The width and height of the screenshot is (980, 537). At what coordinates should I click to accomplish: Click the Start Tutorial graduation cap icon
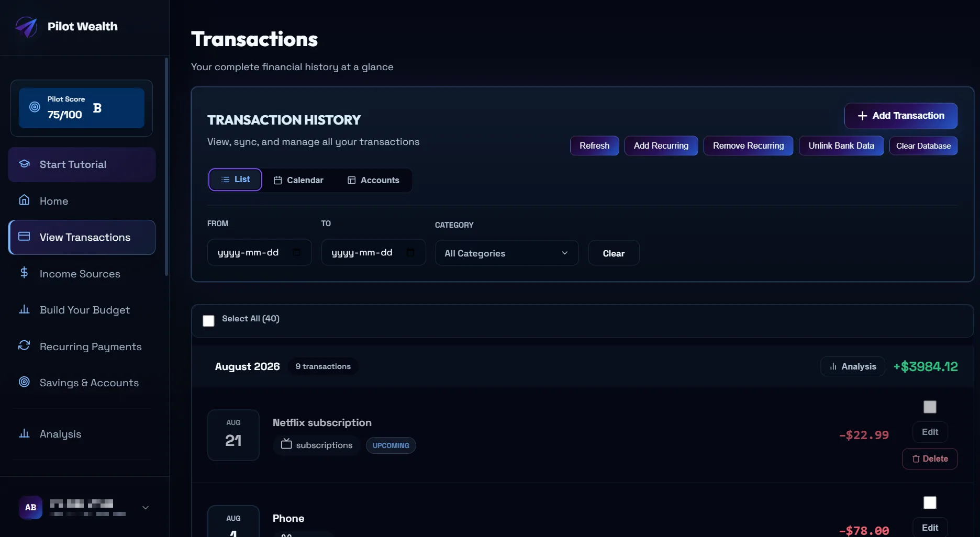pos(24,164)
